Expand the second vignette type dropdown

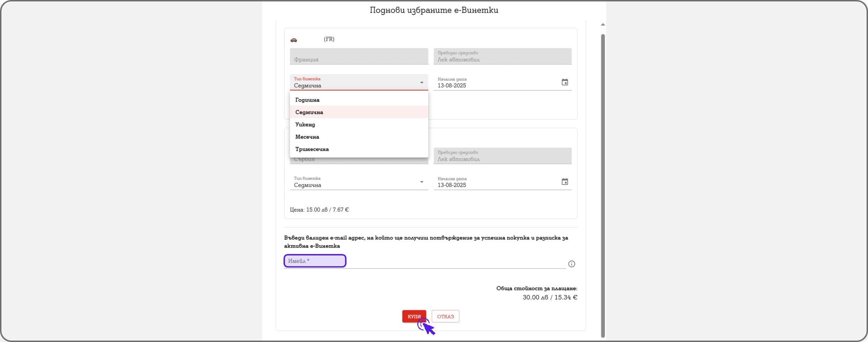422,182
